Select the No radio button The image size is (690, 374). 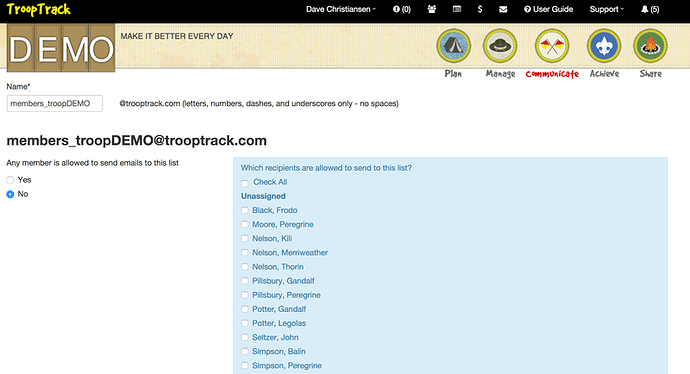click(x=10, y=194)
